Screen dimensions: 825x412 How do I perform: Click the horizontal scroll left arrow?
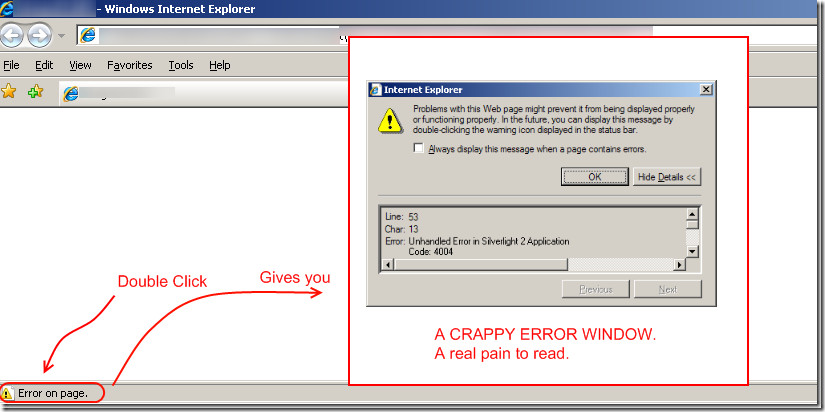[x=388, y=264]
